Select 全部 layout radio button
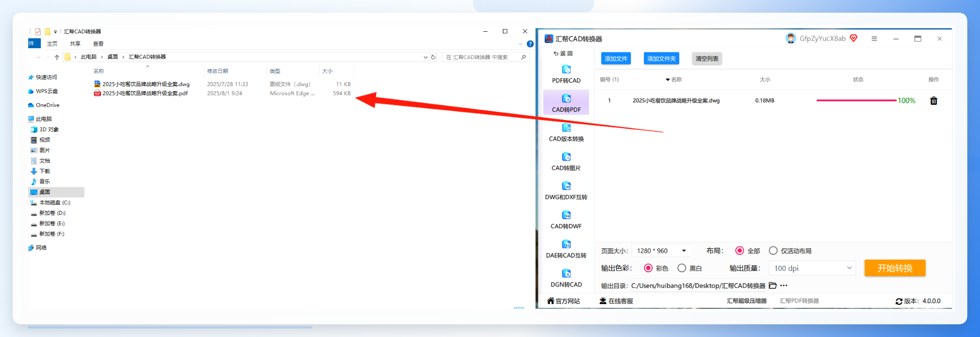980x337 pixels. [739, 251]
